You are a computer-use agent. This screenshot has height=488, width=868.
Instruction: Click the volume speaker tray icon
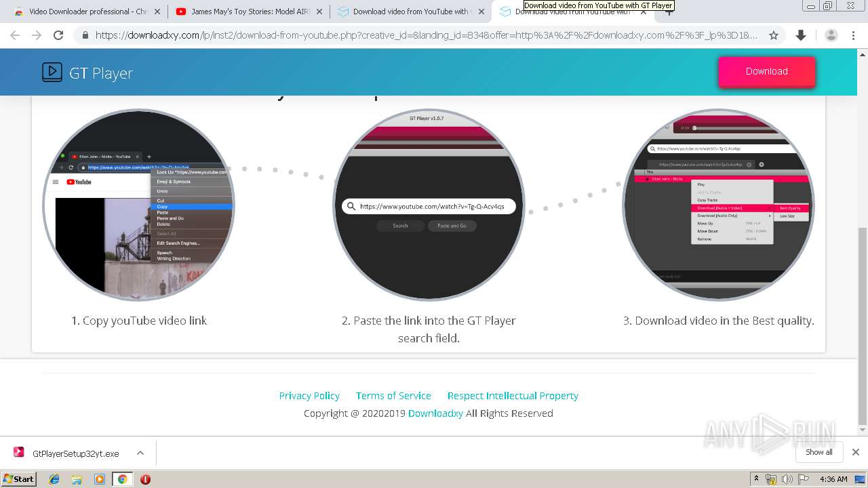[787, 479]
